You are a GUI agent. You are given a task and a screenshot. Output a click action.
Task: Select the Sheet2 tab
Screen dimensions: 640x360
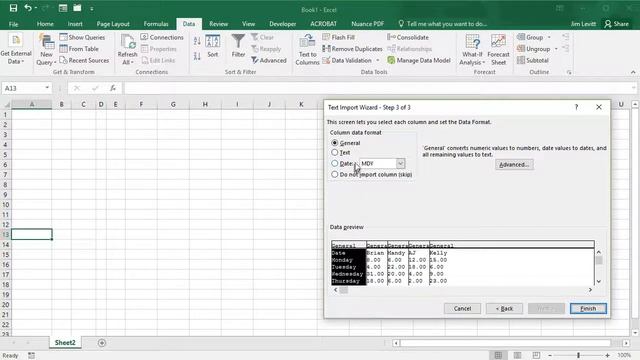65,342
